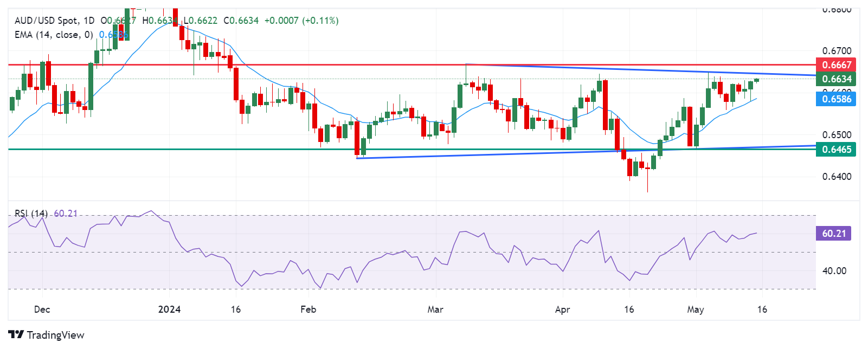Image resolution: width=868 pixels, height=349 pixels.
Task: Select the RSI (14) indicator label
Action: [x=31, y=214]
